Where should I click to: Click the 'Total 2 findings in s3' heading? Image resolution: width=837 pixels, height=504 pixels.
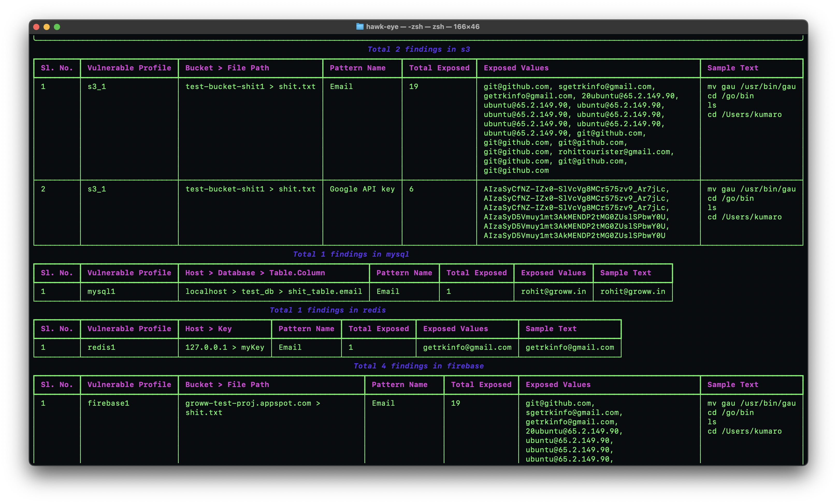[x=418, y=49]
